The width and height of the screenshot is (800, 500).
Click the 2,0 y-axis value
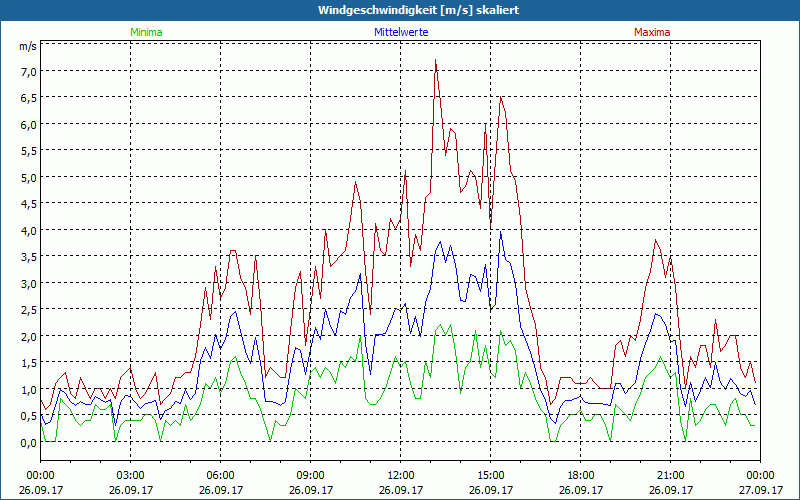tap(29, 337)
